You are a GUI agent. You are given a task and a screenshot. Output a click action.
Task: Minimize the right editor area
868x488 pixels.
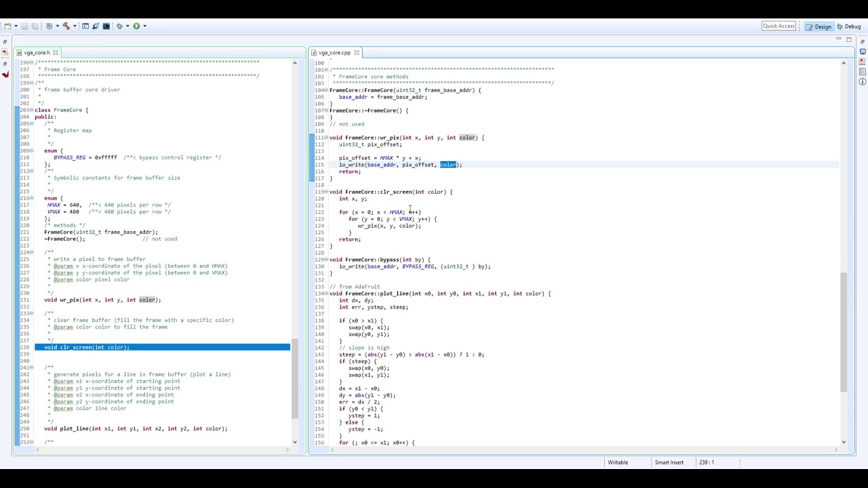tap(839, 39)
